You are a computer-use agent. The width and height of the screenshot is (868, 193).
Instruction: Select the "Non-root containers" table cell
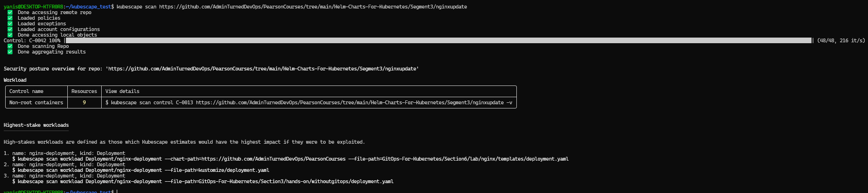[x=36, y=103]
